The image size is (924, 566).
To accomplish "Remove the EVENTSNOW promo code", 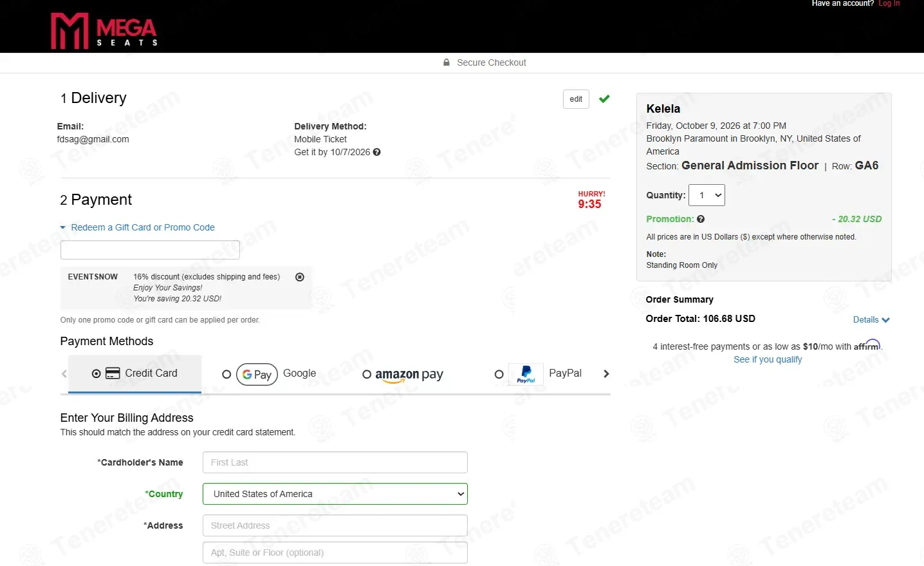I will (299, 277).
